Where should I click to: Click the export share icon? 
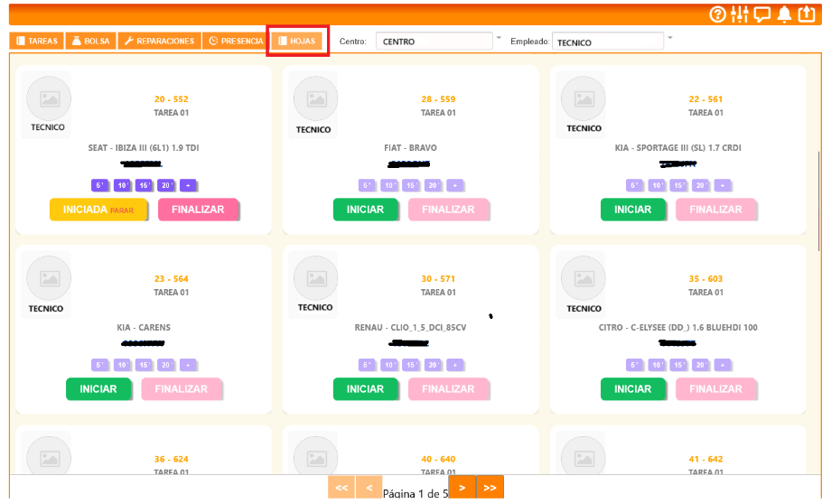tap(807, 14)
